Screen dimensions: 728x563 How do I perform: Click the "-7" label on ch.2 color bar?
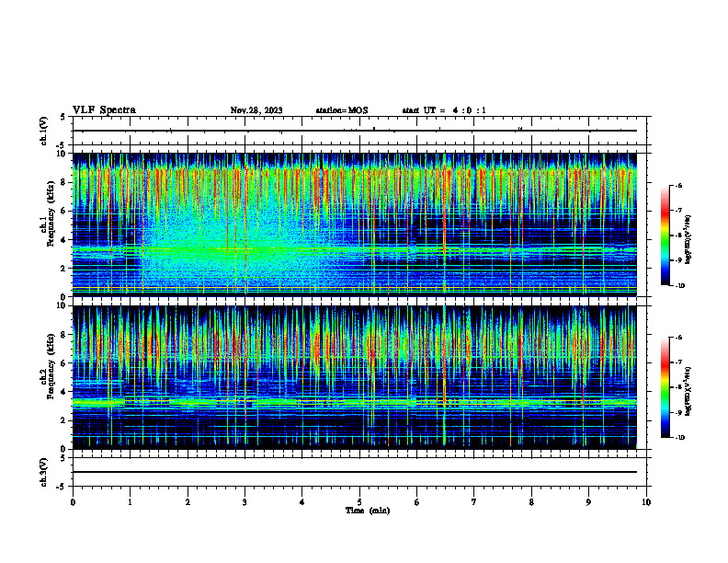[678, 362]
